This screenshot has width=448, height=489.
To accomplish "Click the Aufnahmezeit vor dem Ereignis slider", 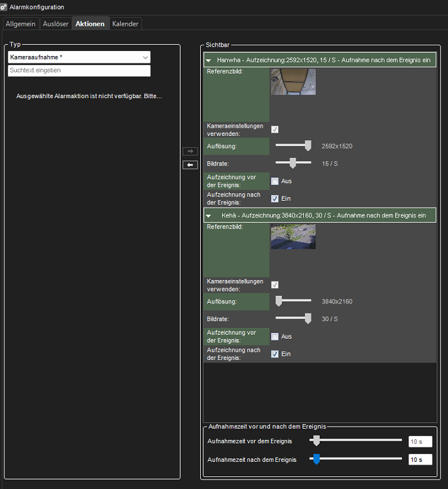I will click(356, 441).
